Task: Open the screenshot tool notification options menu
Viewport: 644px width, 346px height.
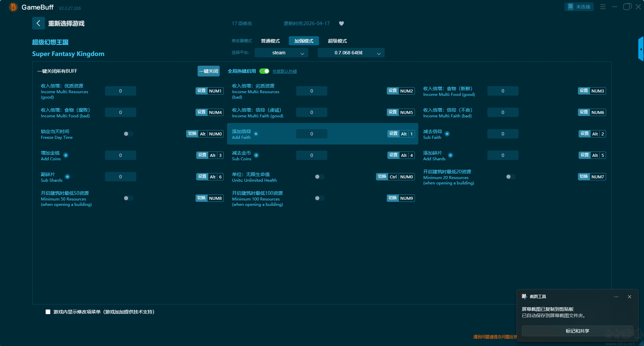Action: (x=616, y=297)
